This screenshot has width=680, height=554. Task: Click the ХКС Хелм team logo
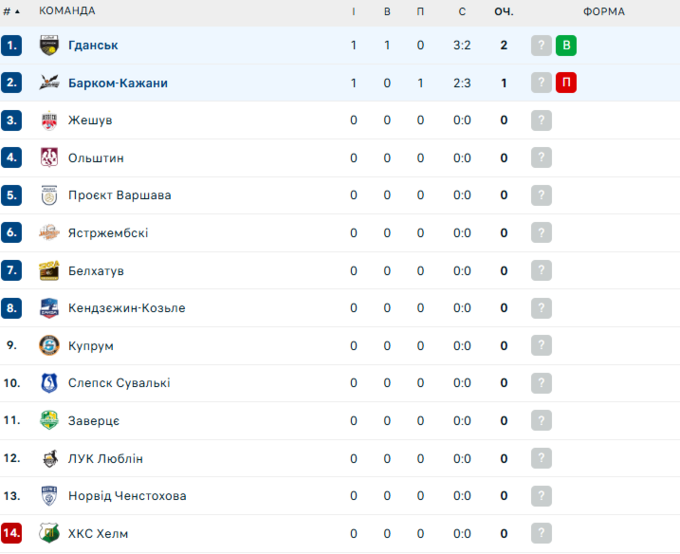49,533
